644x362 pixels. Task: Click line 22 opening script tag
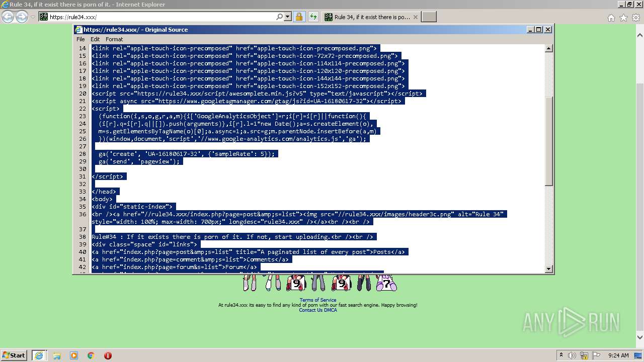click(106, 109)
